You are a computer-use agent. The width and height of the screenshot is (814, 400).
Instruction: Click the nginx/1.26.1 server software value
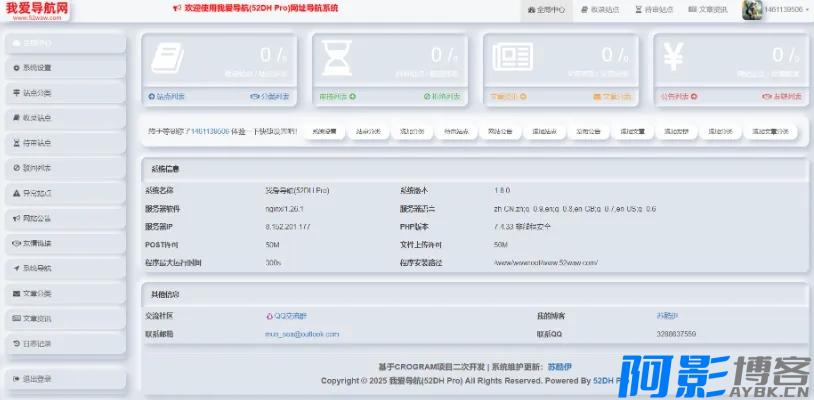(x=284, y=209)
